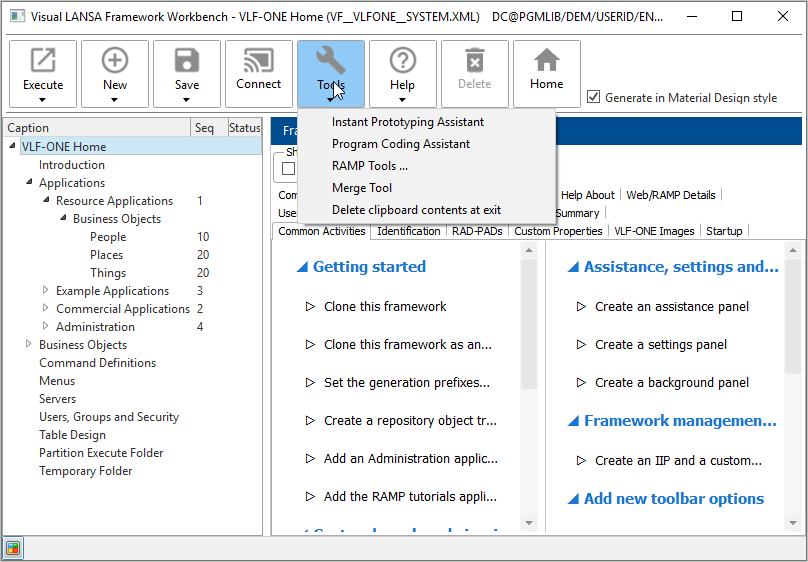Click the Connect cast icon
808x562 pixels.
(x=259, y=60)
